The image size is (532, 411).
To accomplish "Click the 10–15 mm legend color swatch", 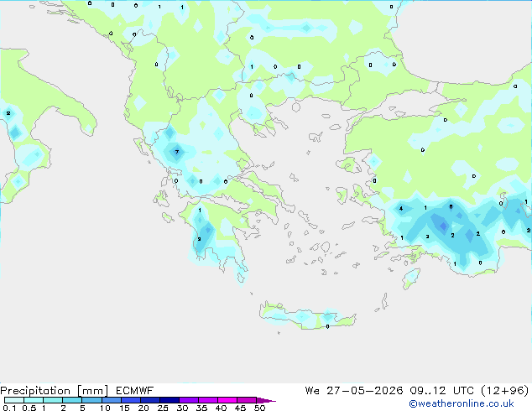I will pyautogui.click(x=111, y=400).
